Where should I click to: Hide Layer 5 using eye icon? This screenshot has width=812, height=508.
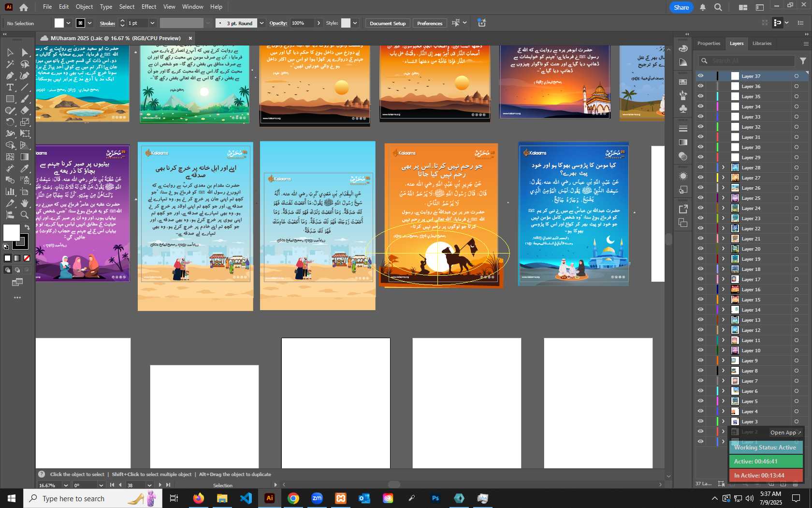point(700,401)
